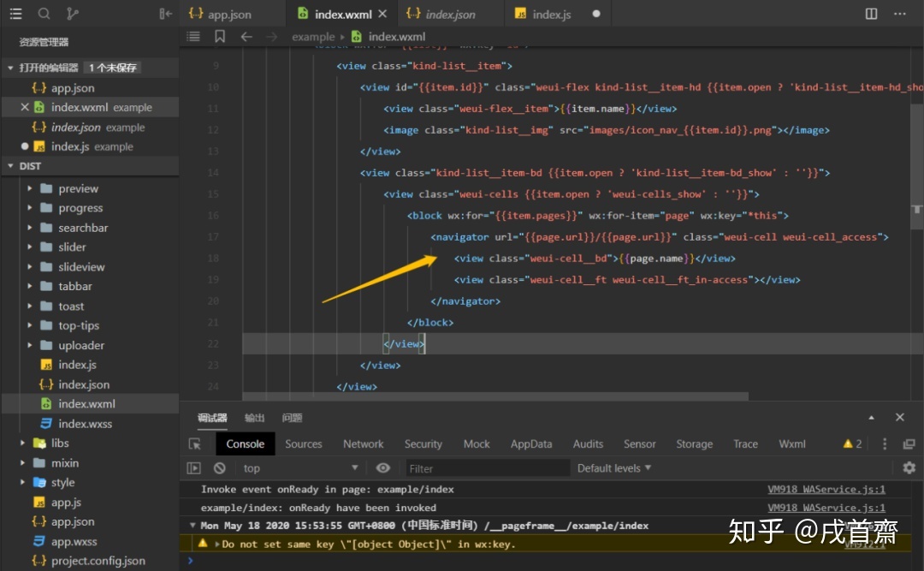This screenshot has width=924, height=571.
Task: Navigate forward with the right arrow
Action: pyautogui.click(x=272, y=37)
